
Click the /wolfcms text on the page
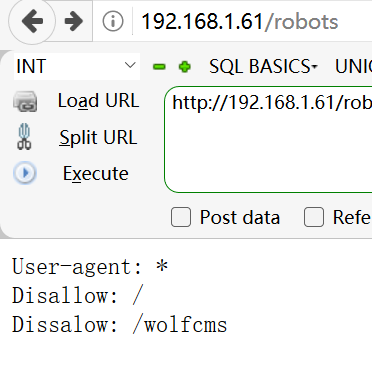coord(180,324)
